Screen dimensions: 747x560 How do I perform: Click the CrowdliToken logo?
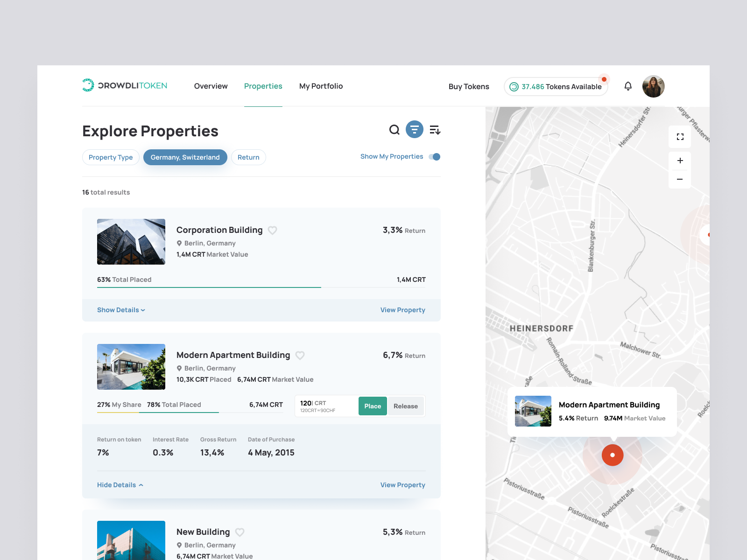click(124, 85)
